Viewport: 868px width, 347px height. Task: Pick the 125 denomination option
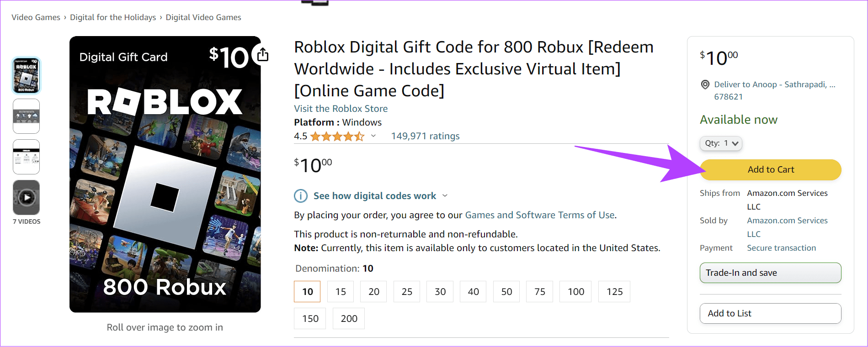tap(614, 292)
